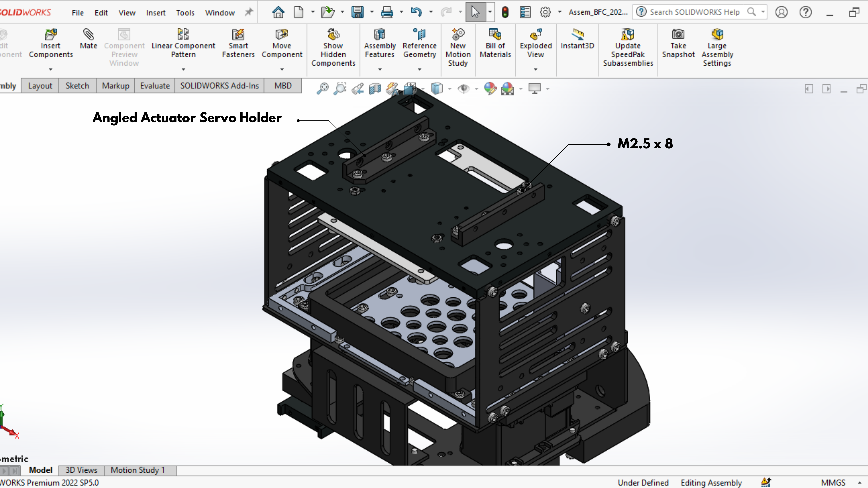Save the assembly with the Save icon
The width and height of the screenshot is (868, 488).
(357, 12)
